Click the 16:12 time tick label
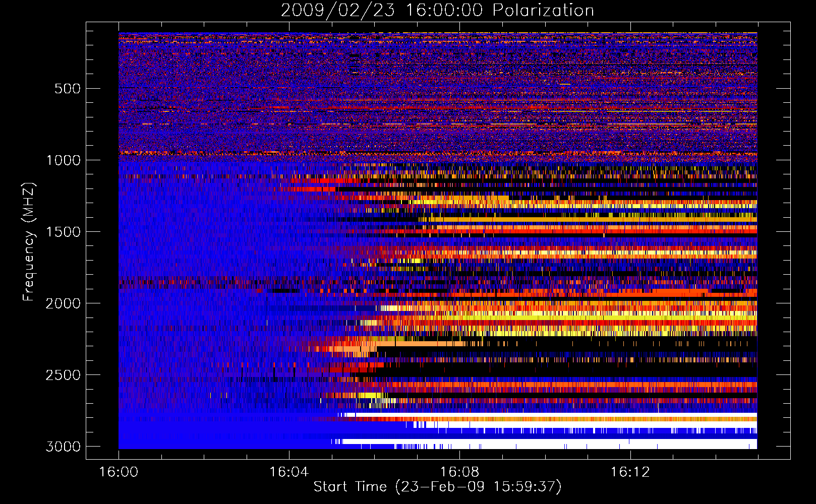 [x=630, y=472]
